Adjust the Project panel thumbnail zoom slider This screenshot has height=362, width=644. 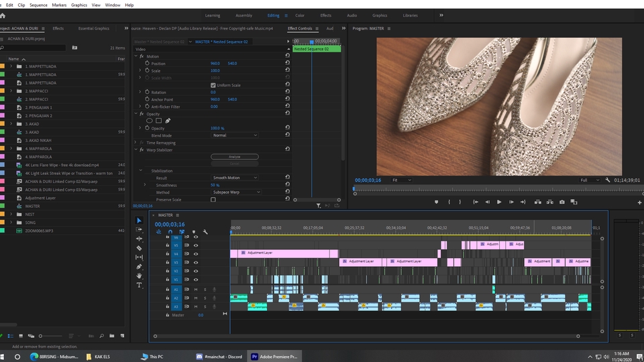(x=41, y=336)
